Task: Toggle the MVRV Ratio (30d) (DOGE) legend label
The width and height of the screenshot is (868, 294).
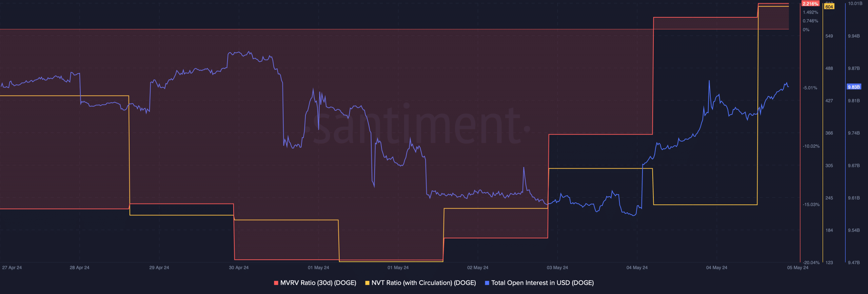Action: pos(318,283)
